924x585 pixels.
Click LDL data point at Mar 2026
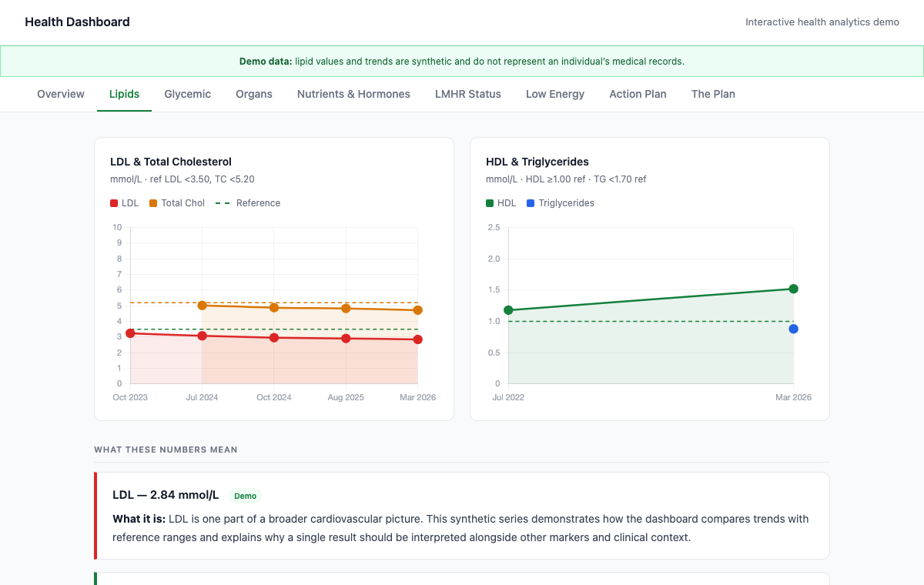click(417, 339)
